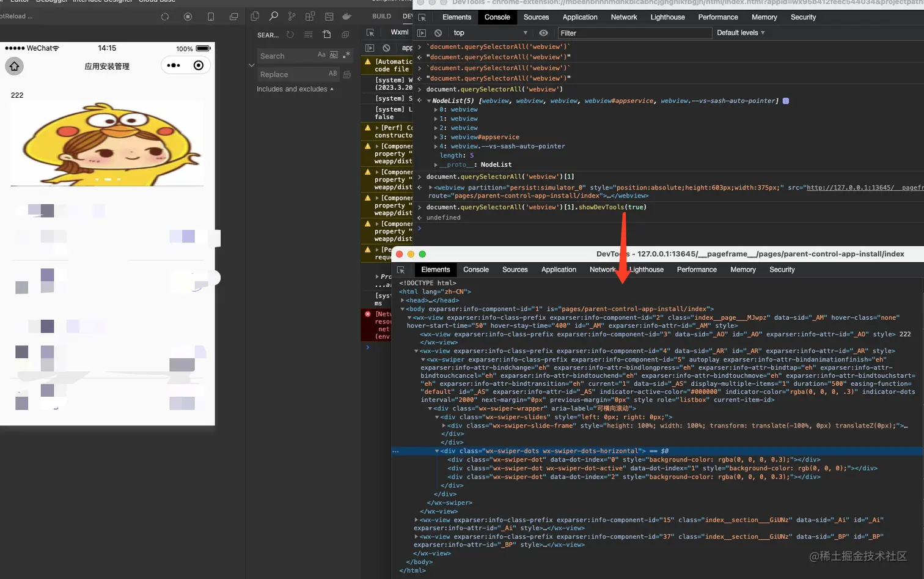Expand the head element in pageframe Elements
This screenshot has height=579, width=924.
point(403,300)
